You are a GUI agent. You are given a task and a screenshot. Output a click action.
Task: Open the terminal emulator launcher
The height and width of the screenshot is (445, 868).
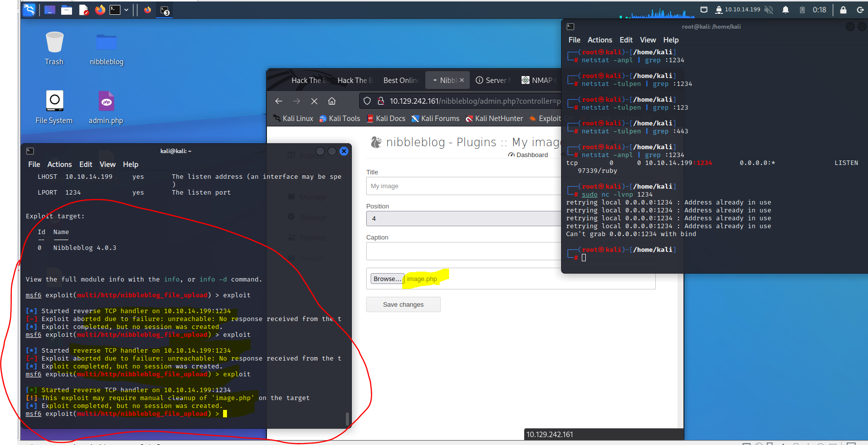115,10
